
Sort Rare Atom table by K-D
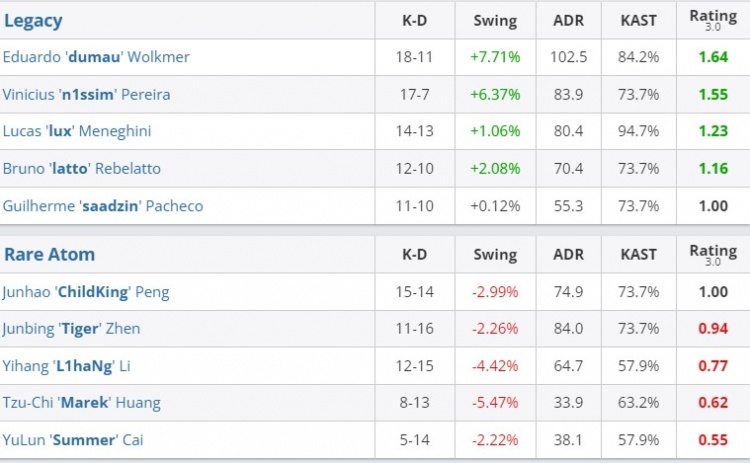pos(414,254)
